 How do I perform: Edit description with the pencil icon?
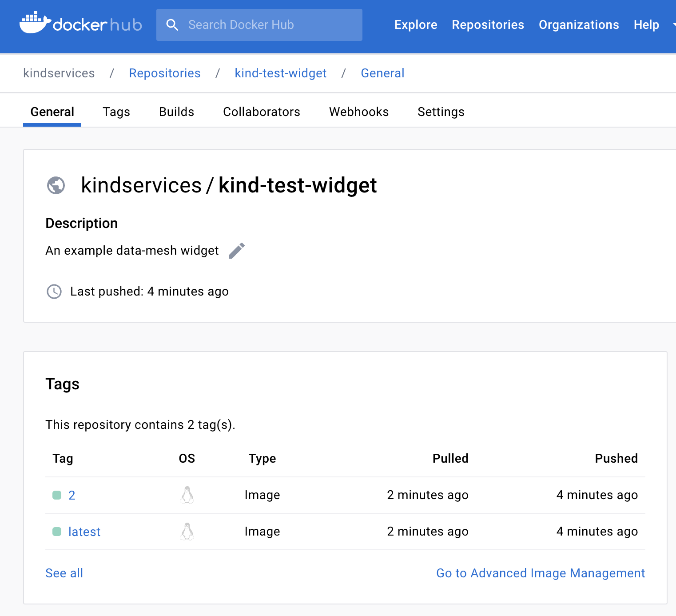(x=236, y=251)
